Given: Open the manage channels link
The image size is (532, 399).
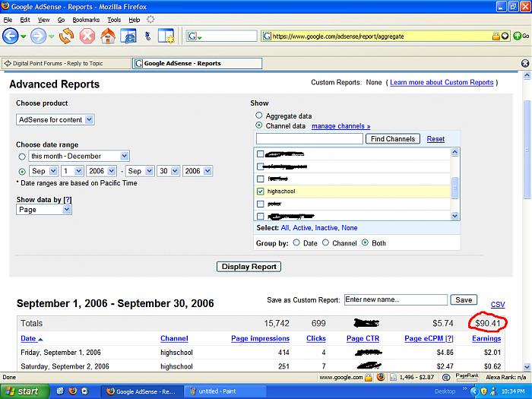Looking at the screenshot, I should (x=340, y=126).
